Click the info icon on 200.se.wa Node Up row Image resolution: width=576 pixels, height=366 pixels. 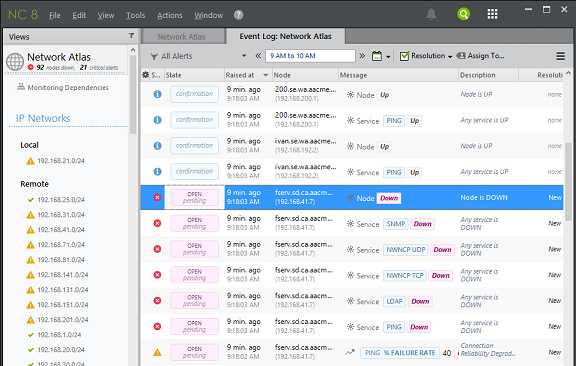[157, 94]
